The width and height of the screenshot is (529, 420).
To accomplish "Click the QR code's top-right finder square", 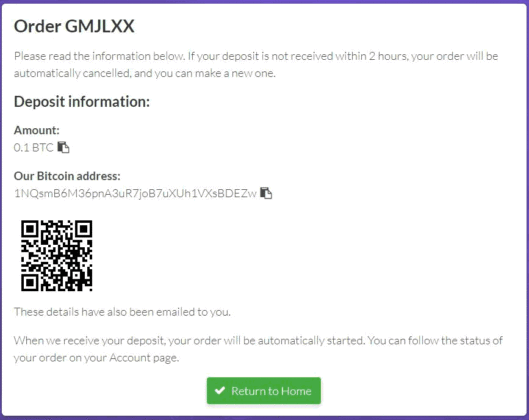I will (83, 229).
